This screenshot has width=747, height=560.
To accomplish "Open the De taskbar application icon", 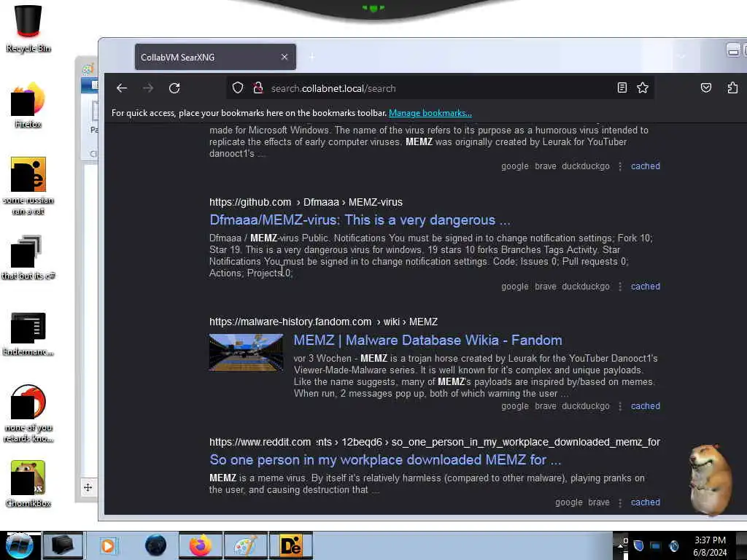I will point(290,545).
